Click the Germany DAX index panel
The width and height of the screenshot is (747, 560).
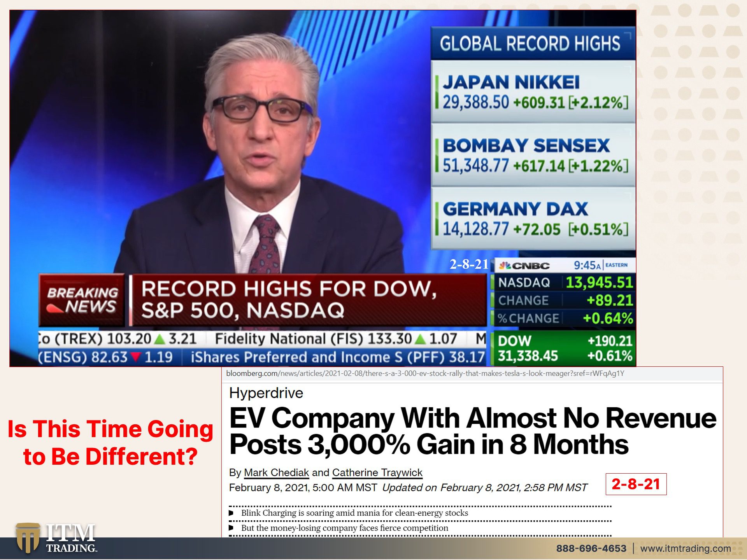(x=533, y=218)
